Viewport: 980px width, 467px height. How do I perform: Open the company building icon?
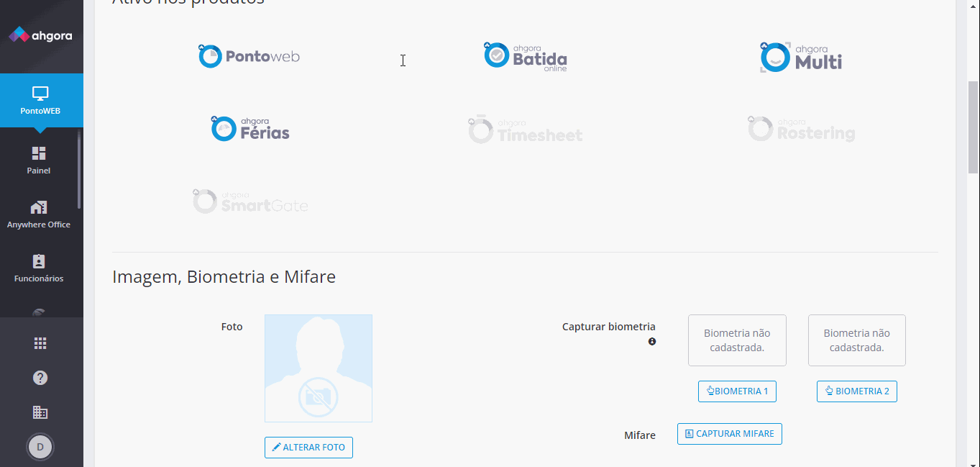click(x=40, y=412)
